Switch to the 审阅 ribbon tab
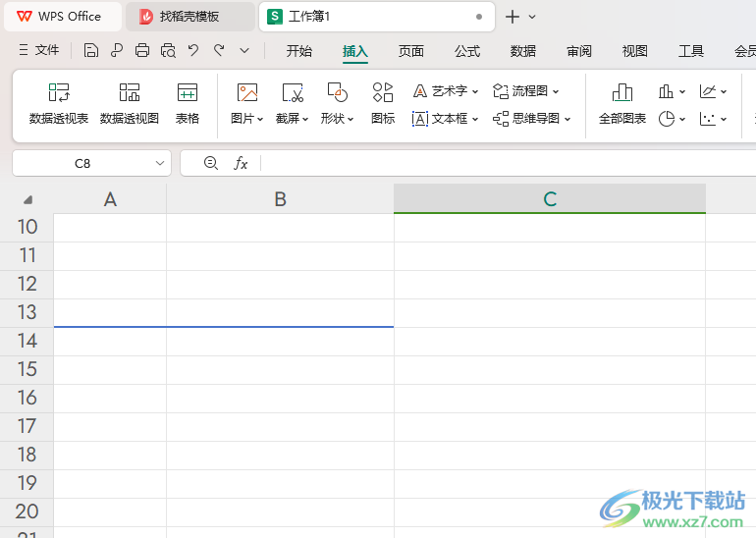 [578, 51]
